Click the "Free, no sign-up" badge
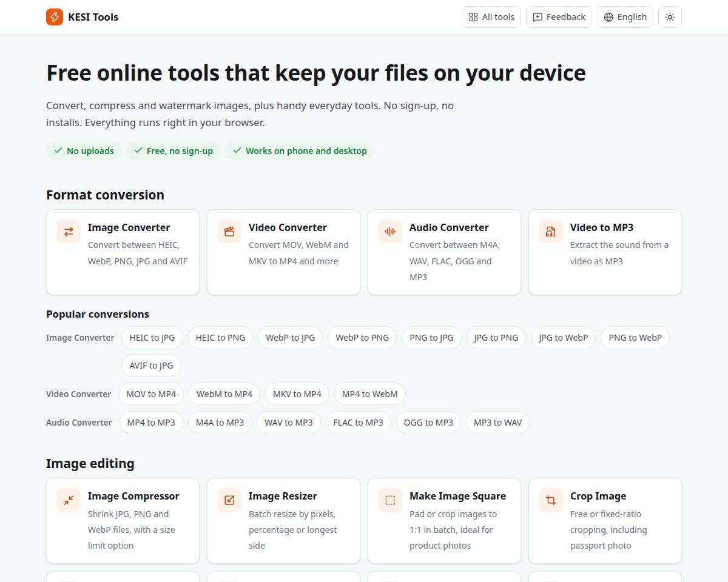Viewport: 728px width, 582px height. tap(174, 151)
